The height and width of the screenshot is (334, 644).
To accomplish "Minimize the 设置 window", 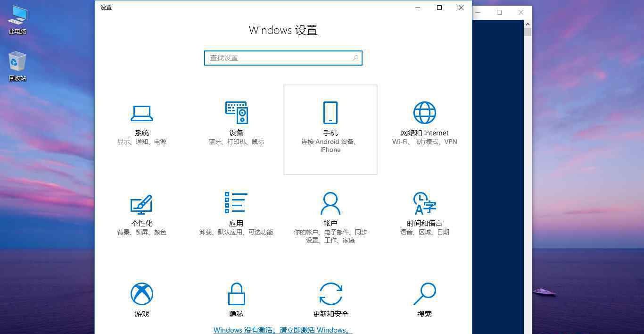I will (418, 8).
